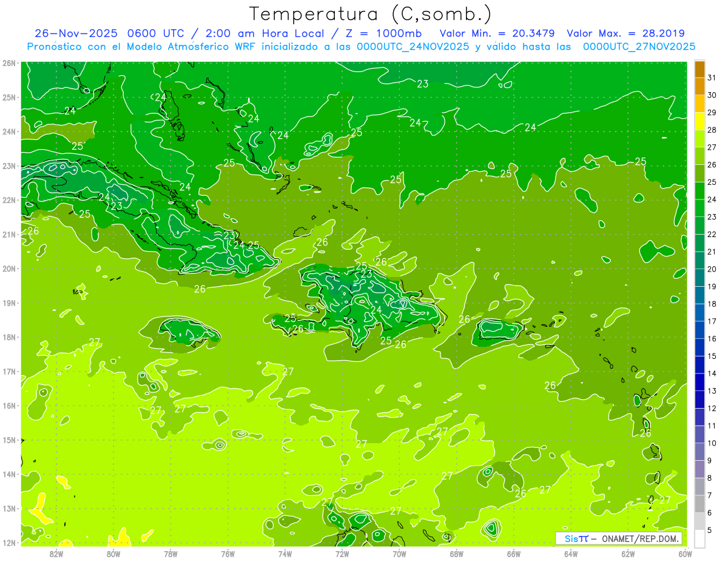Click legend scale number 18
The height and width of the screenshot is (562, 728).
pyautogui.click(x=712, y=304)
